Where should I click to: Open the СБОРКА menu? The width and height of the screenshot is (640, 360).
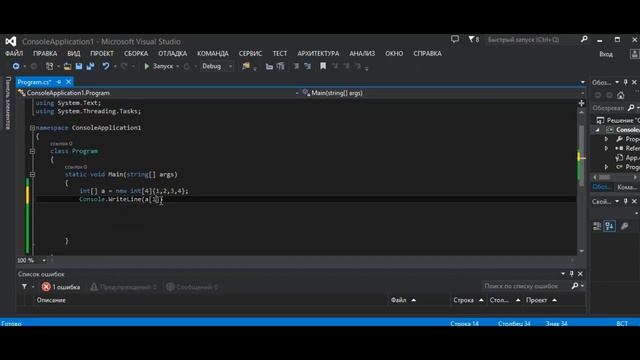(136, 53)
